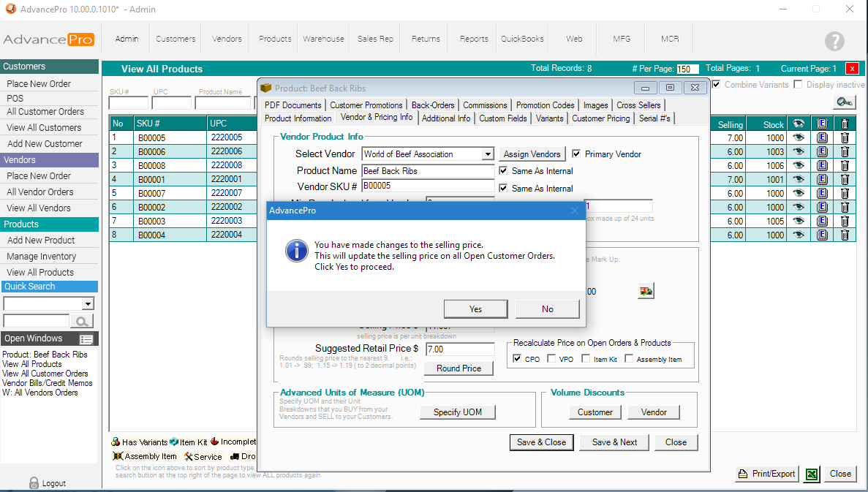Screen dimensions: 868x492
Task: Click Yes in the AdvancePro dialog
Action: (475, 309)
